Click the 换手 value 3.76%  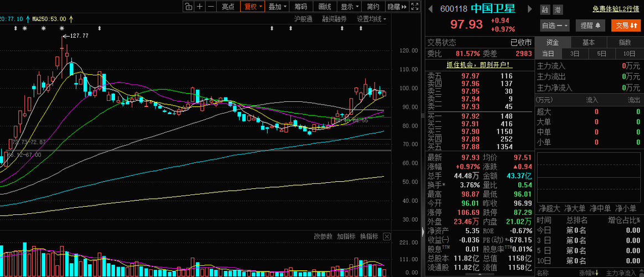[470, 185]
